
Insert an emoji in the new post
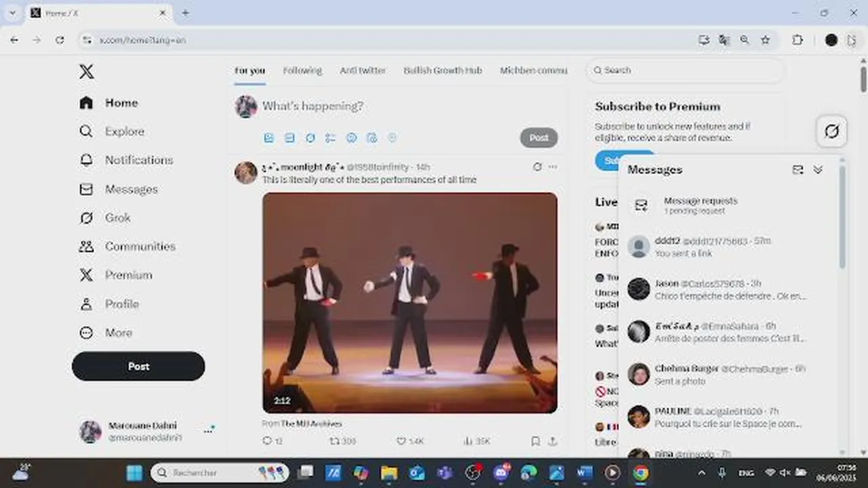351,138
